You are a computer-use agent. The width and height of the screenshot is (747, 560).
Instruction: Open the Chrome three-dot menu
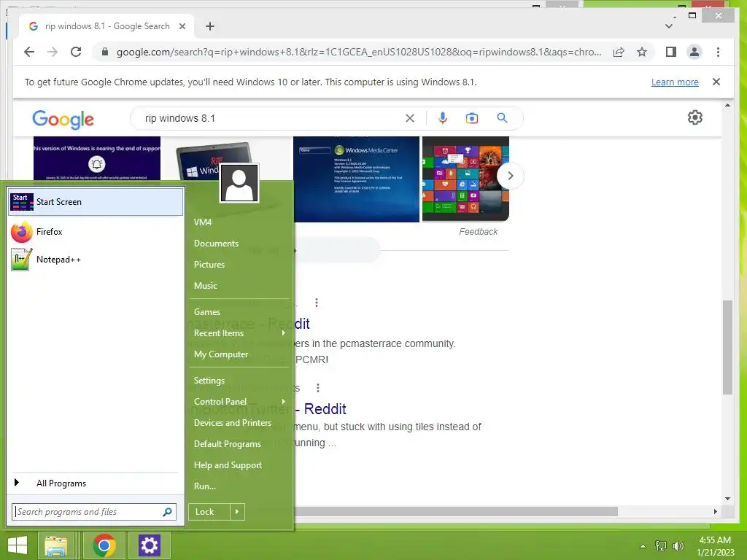(718, 52)
